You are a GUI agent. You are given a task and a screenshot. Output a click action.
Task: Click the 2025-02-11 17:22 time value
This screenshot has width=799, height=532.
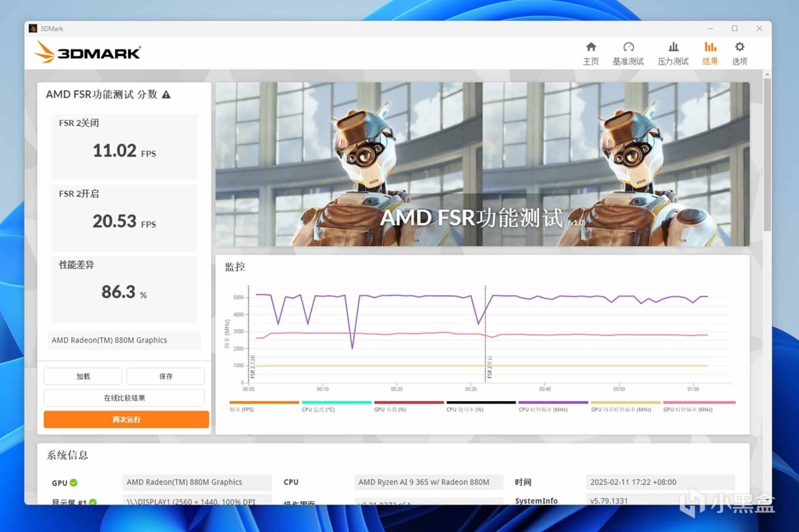pos(660,482)
